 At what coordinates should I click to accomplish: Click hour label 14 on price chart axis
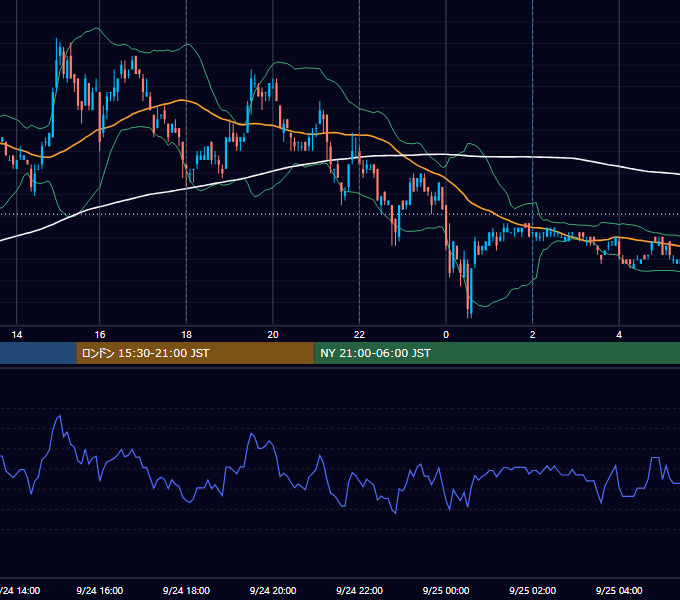pos(16,335)
